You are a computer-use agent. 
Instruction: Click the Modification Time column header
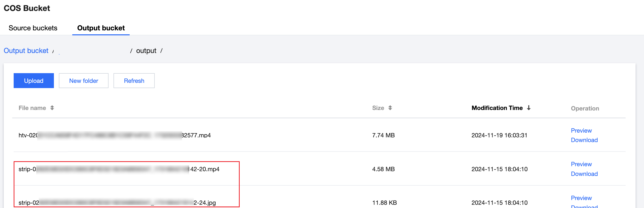click(x=497, y=108)
